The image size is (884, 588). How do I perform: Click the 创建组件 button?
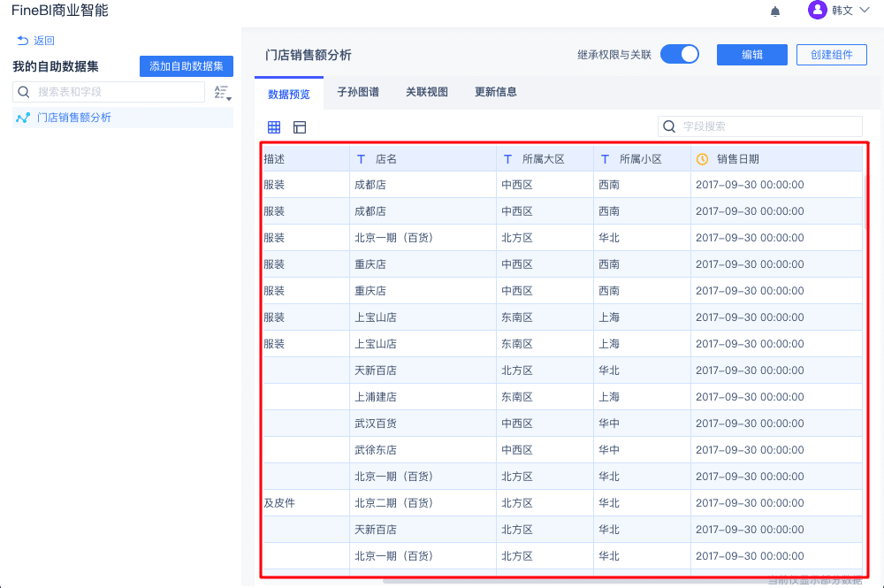click(831, 55)
